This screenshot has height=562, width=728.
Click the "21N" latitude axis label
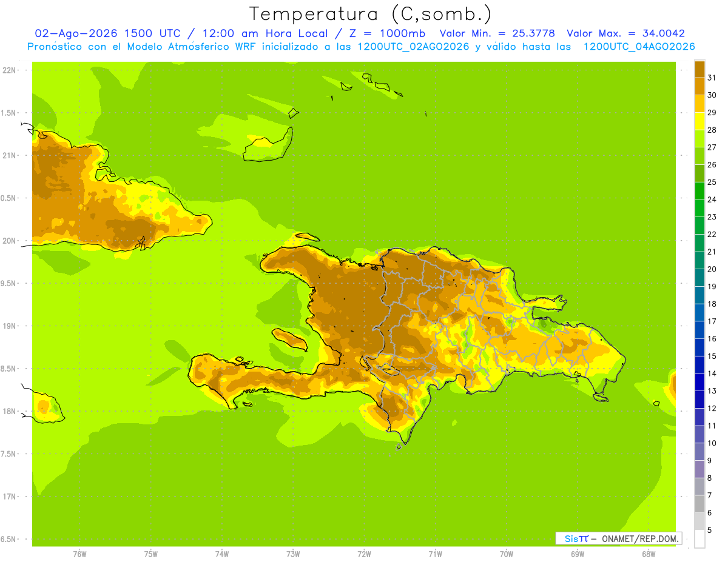(10, 155)
